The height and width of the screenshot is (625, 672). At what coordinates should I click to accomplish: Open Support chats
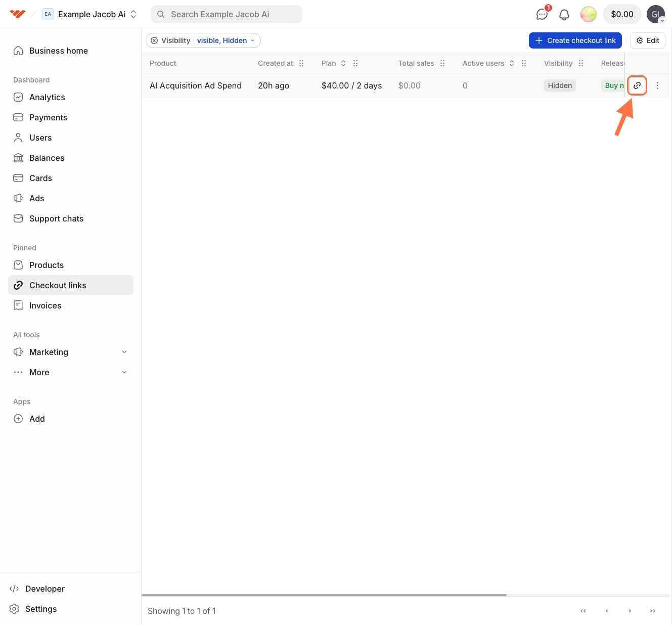pos(71,218)
